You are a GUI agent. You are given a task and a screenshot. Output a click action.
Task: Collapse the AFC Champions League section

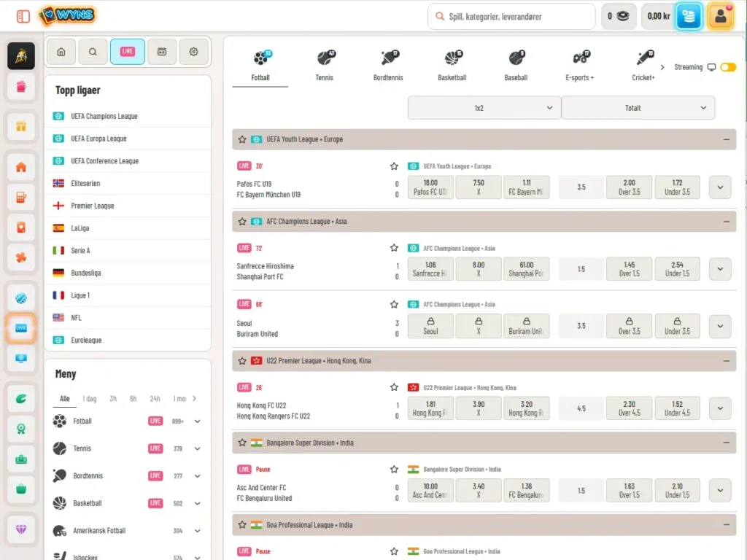tap(726, 222)
